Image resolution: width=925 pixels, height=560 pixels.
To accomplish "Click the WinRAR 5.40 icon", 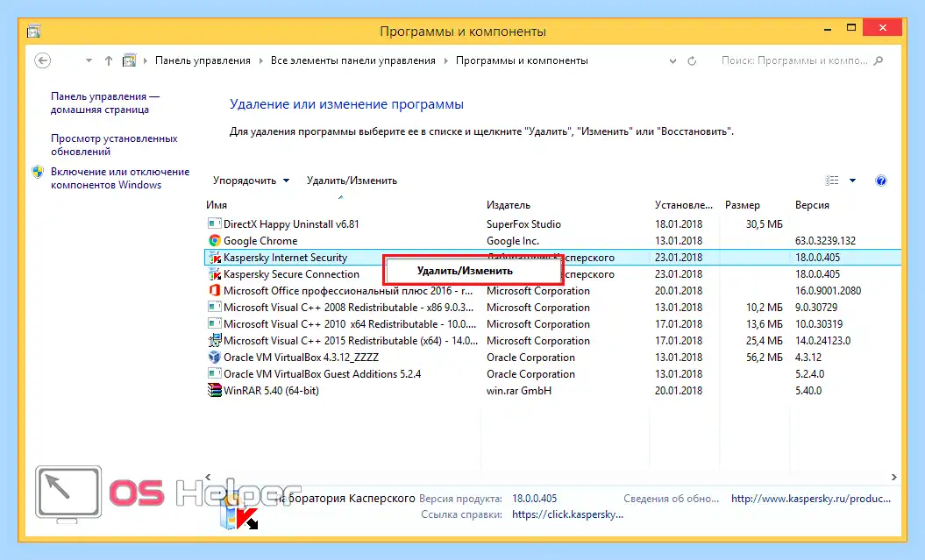I will point(214,390).
